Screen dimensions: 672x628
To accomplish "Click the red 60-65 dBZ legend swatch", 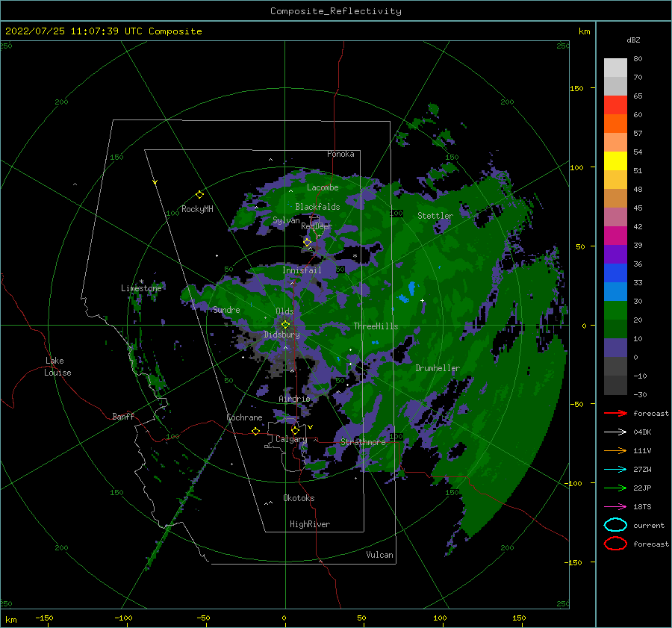I will pyautogui.click(x=615, y=105).
